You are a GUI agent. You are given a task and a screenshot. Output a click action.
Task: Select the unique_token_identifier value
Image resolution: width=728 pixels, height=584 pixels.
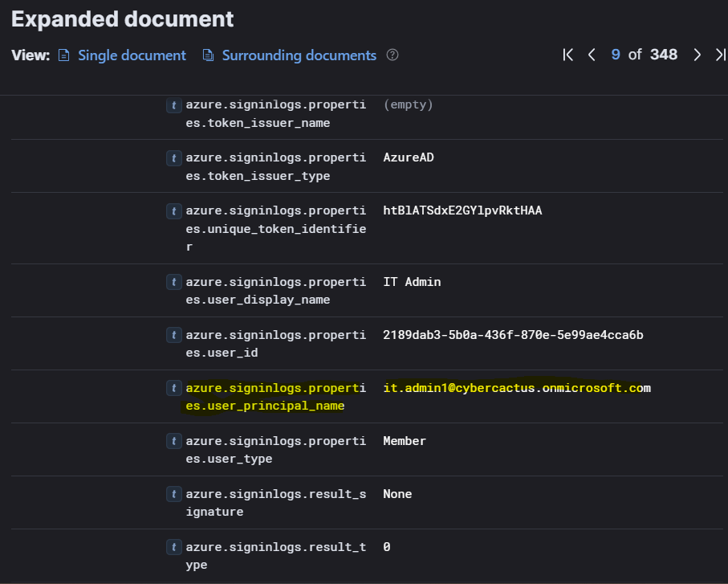(462, 210)
